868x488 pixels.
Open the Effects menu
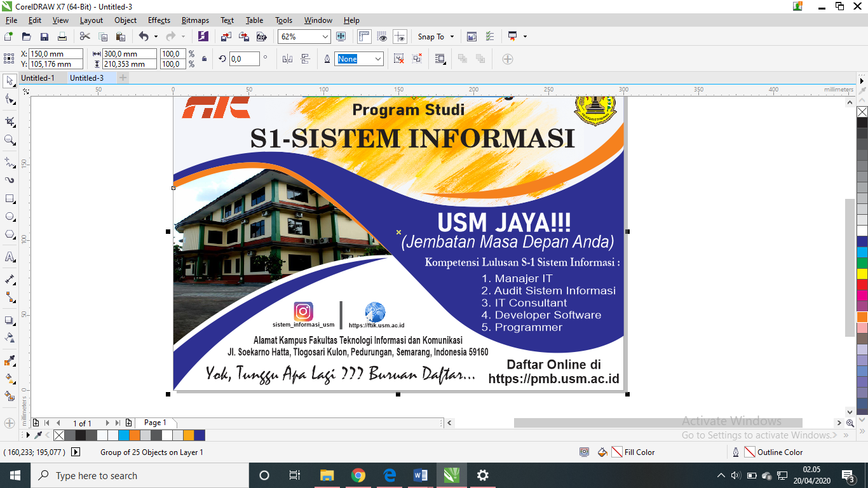pos(159,20)
